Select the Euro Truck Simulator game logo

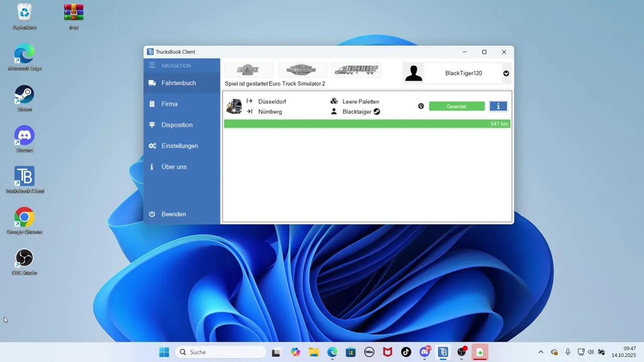[249, 70]
